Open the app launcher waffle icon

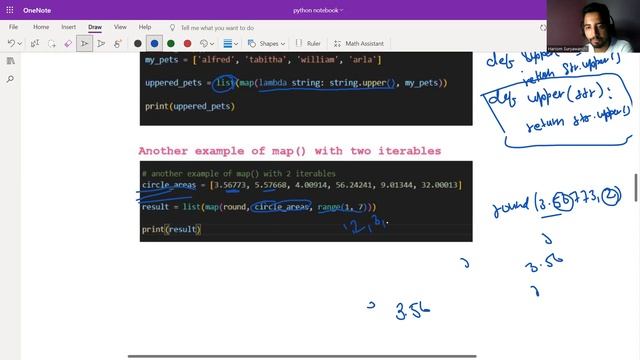click(10, 10)
